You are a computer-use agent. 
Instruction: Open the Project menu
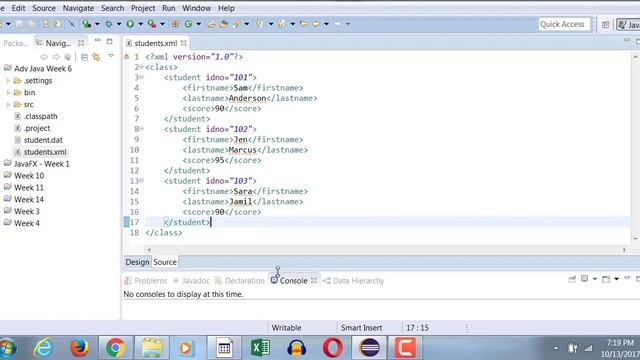tap(142, 8)
